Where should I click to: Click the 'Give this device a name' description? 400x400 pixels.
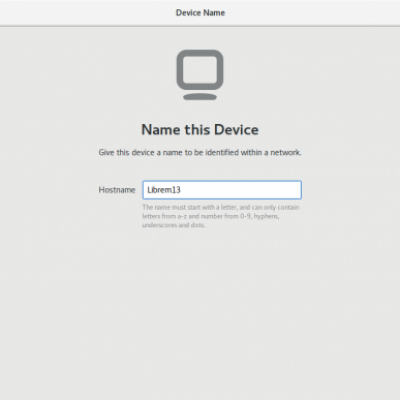pos(200,152)
